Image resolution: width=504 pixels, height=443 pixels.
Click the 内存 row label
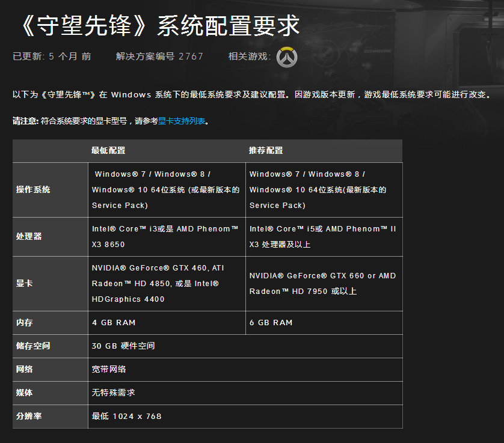pos(25,323)
